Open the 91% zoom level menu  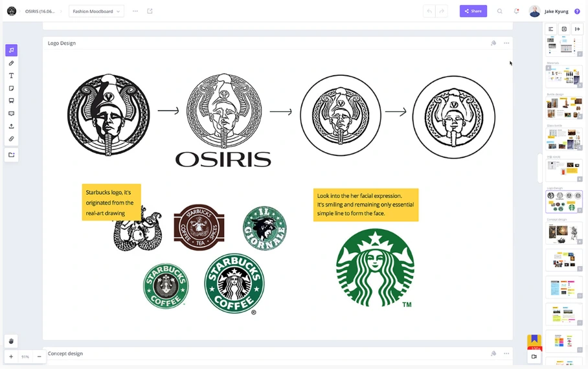pos(25,357)
